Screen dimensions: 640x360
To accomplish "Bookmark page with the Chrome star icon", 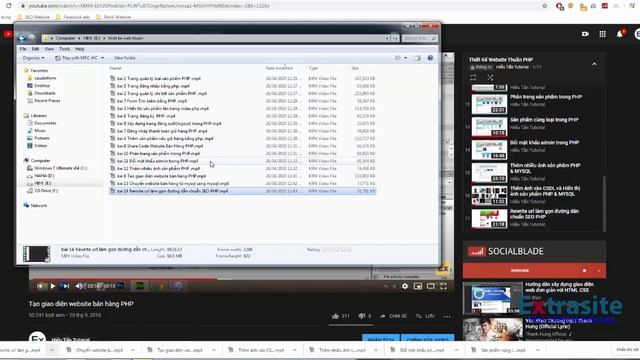I will [544, 6].
